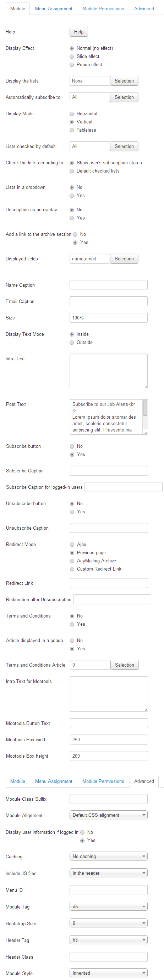164x980 pixels.
Task: Open the Module Style dropdown
Action: click(109, 973)
